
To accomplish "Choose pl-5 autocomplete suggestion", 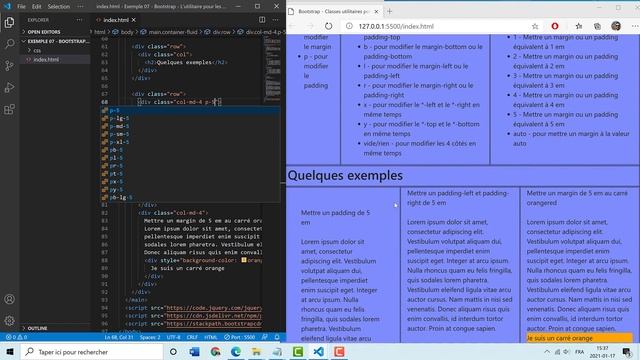I will coord(190,158).
